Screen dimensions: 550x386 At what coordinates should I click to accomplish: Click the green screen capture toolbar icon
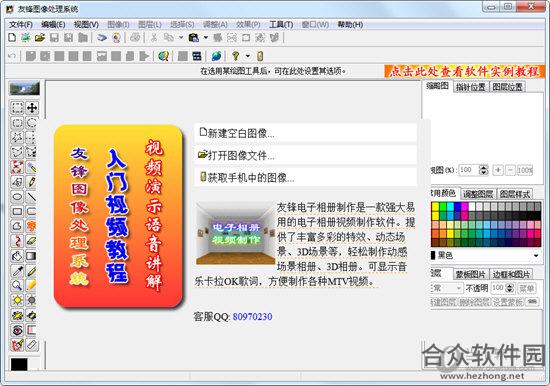[25, 38]
